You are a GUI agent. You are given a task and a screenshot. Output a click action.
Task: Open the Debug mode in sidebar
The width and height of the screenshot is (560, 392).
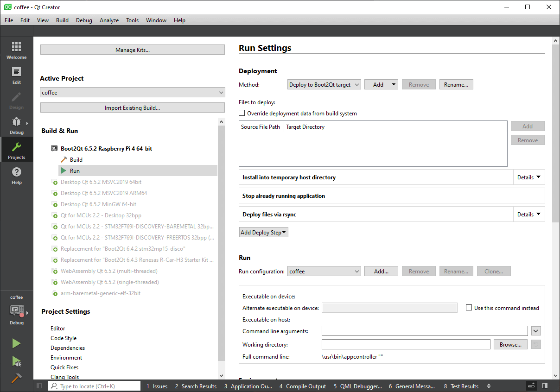click(16, 126)
